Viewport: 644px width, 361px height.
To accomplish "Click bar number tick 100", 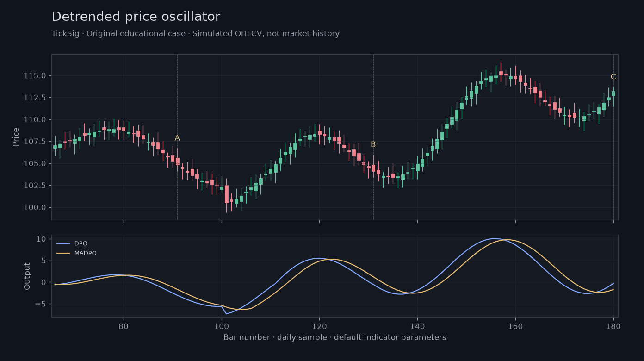I will point(222,326).
